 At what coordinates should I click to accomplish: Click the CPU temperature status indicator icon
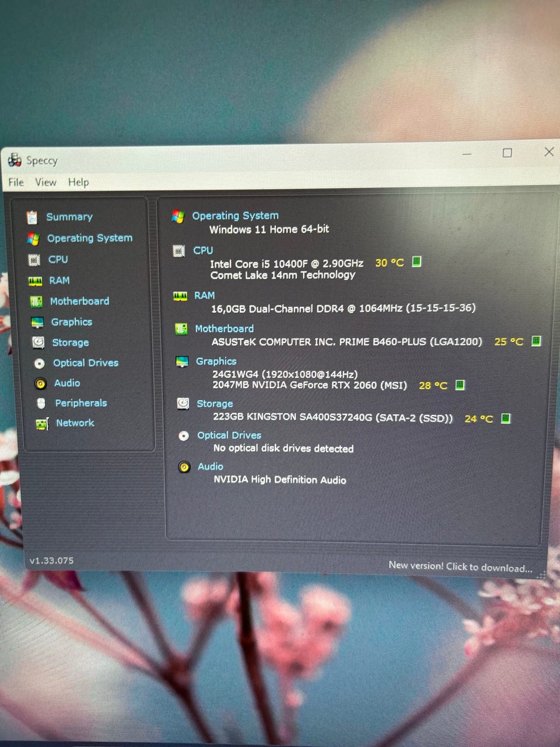coord(416,261)
